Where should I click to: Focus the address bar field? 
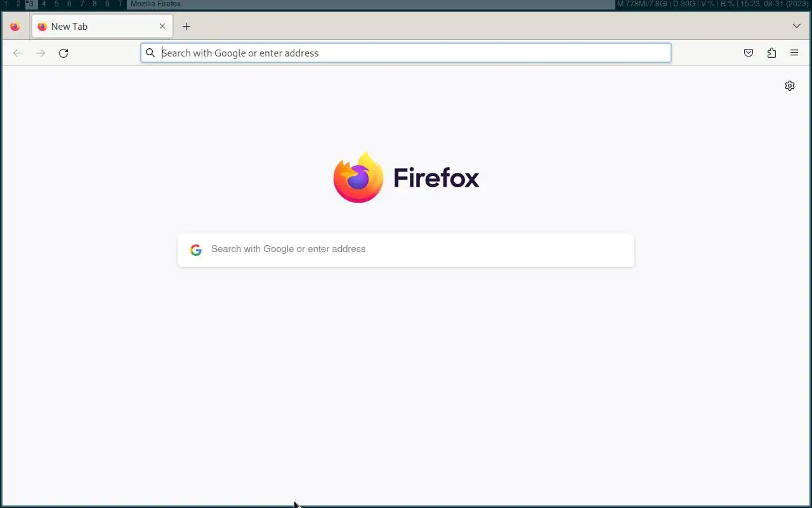click(406, 53)
